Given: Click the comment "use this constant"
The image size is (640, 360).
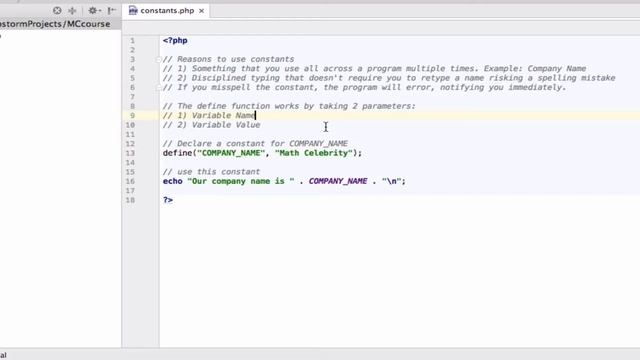Looking at the screenshot, I should pyautogui.click(x=211, y=172).
